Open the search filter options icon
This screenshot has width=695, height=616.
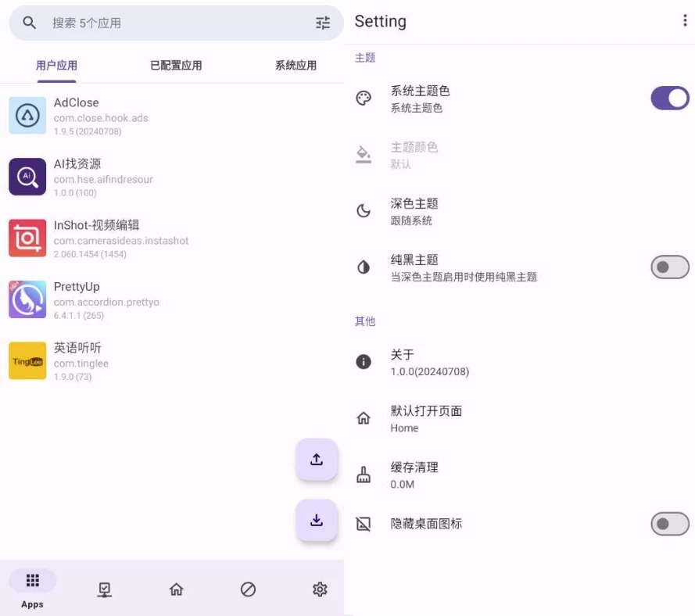click(323, 23)
